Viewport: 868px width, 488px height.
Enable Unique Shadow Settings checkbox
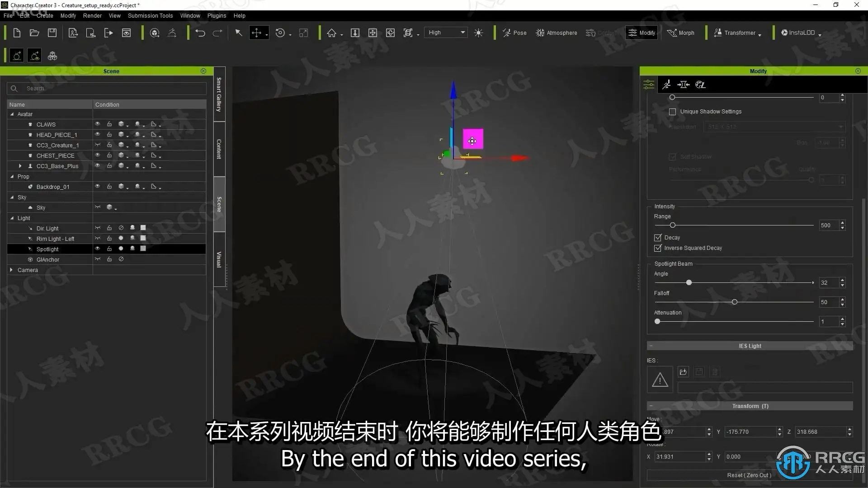[673, 112]
